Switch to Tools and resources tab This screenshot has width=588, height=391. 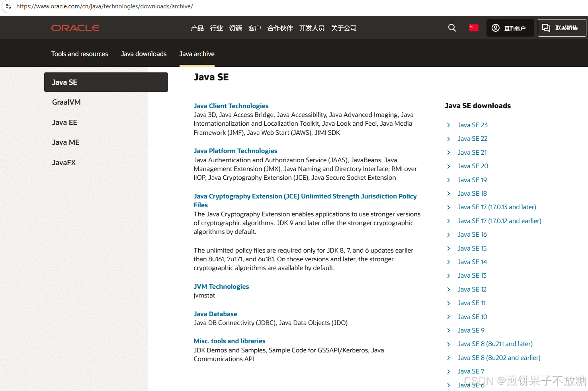click(80, 54)
